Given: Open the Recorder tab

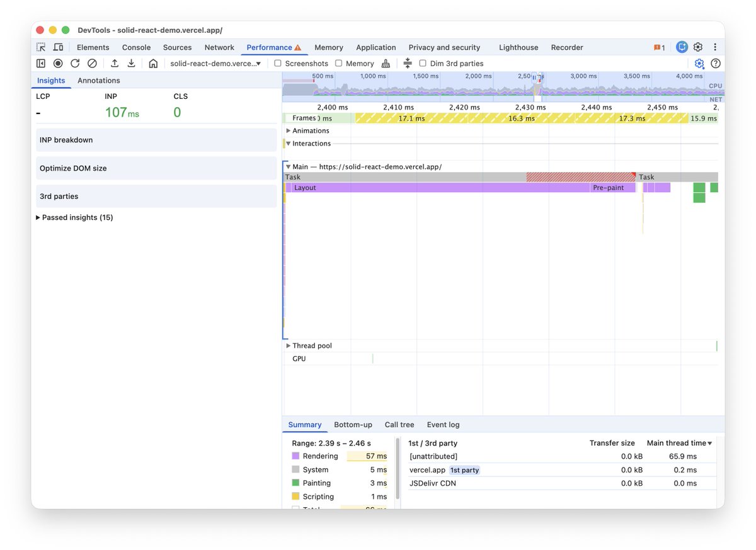Looking at the screenshot, I should (567, 47).
